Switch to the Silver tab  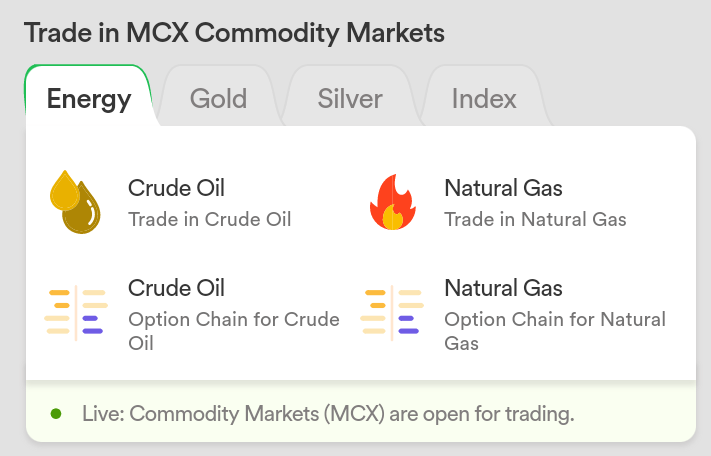click(x=350, y=98)
